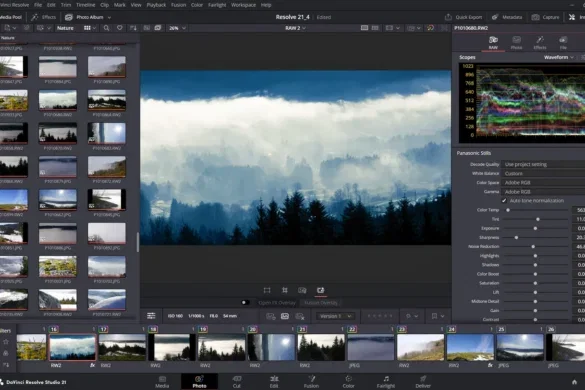Open the Gamma Adobe RGB dropdown

coord(543,192)
